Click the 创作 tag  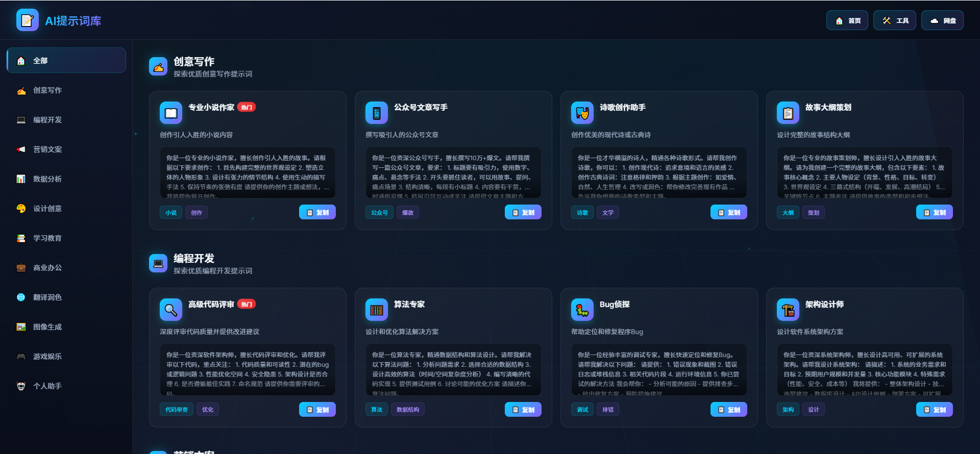tap(197, 213)
